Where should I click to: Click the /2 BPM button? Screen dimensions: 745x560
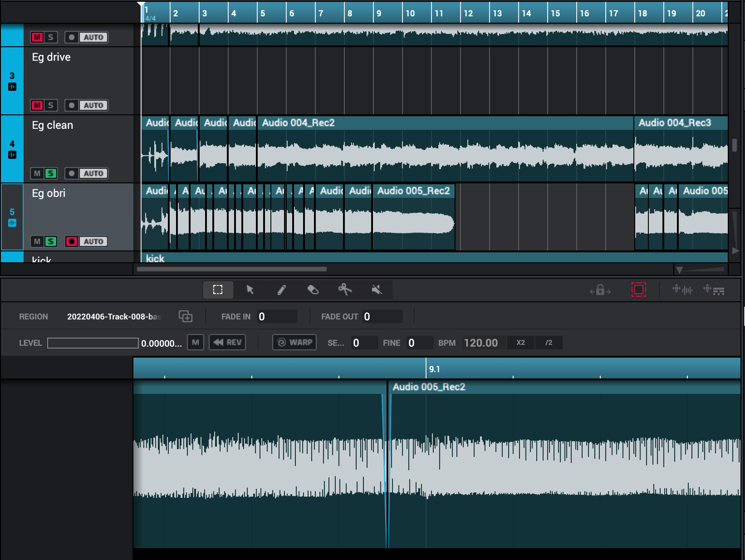(x=549, y=343)
